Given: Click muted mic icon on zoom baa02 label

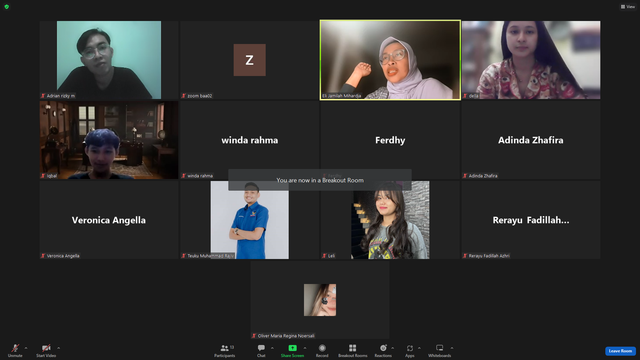Looking at the screenshot, I should click(x=184, y=96).
